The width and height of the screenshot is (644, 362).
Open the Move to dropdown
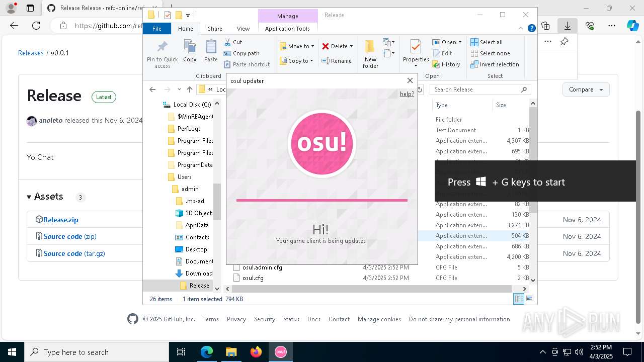[297, 46]
